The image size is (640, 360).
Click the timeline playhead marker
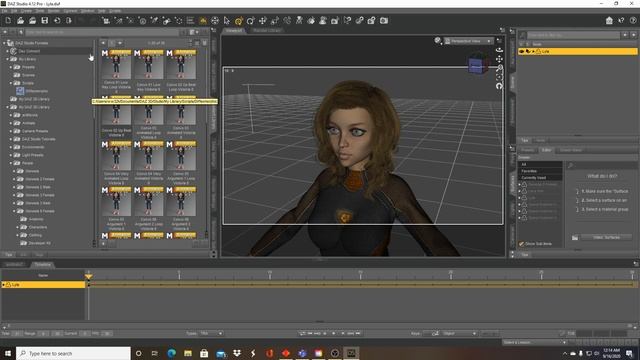click(89, 276)
